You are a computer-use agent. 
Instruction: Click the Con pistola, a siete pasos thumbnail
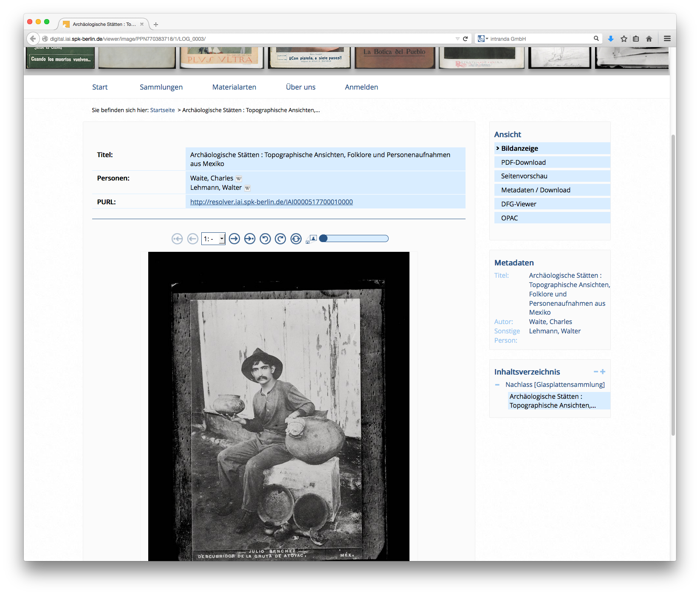point(309,58)
